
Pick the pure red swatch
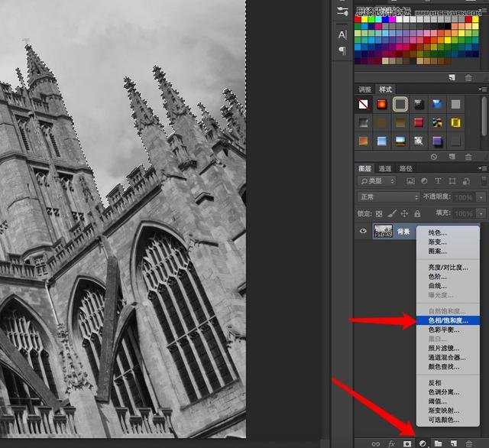click(358, 19)
